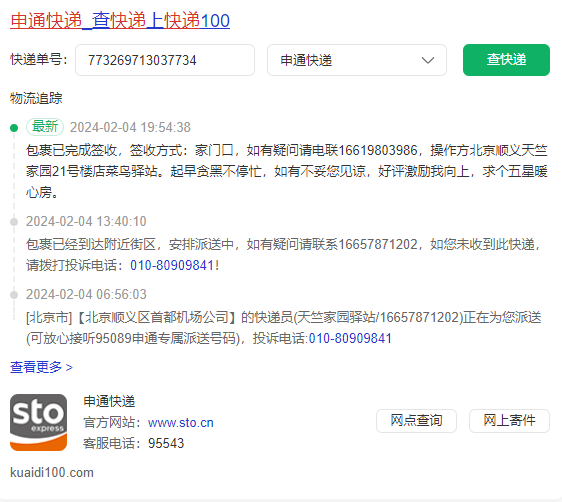Viewport: 562px width, 502px height.
Task: Click the 申通快递 company name near logo
Action: pos(109,401)
